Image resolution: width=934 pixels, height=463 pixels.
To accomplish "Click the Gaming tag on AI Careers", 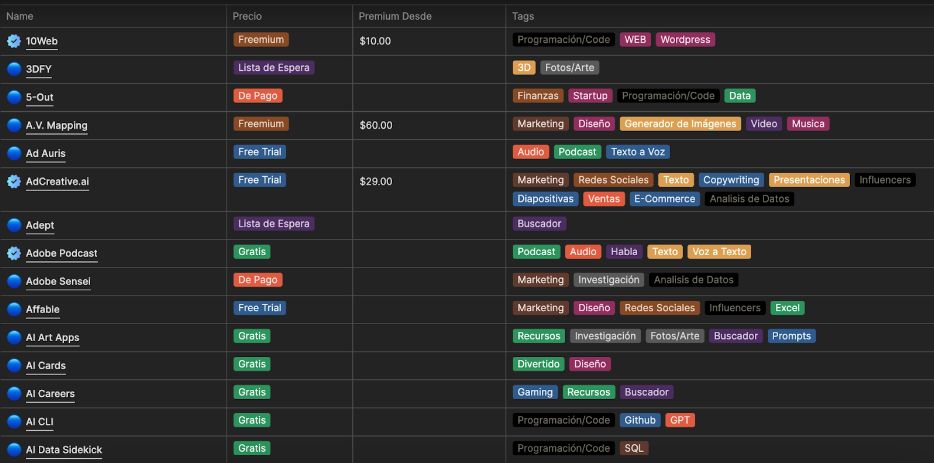I will [x=536, y=392].
